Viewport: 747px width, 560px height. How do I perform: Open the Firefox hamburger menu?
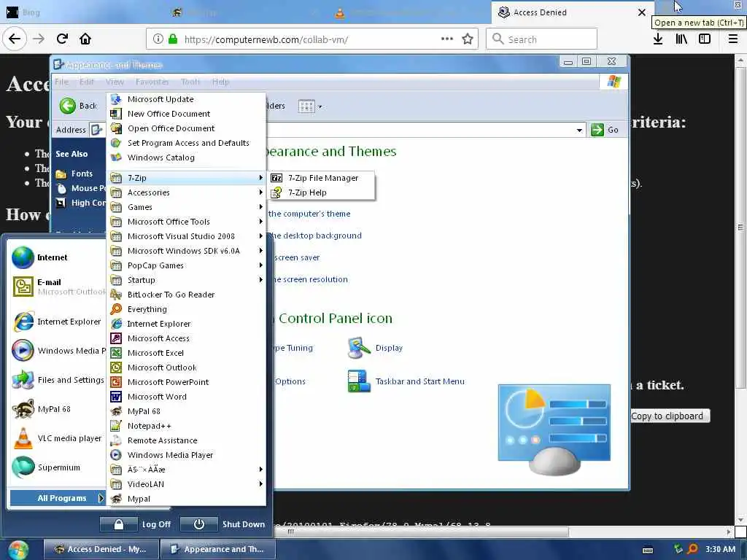[733, 39]
